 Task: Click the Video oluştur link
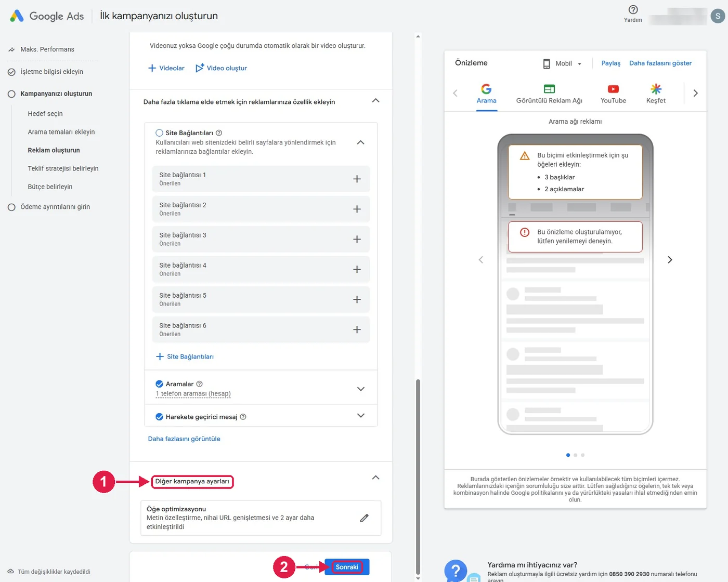[x=222, y=68]
